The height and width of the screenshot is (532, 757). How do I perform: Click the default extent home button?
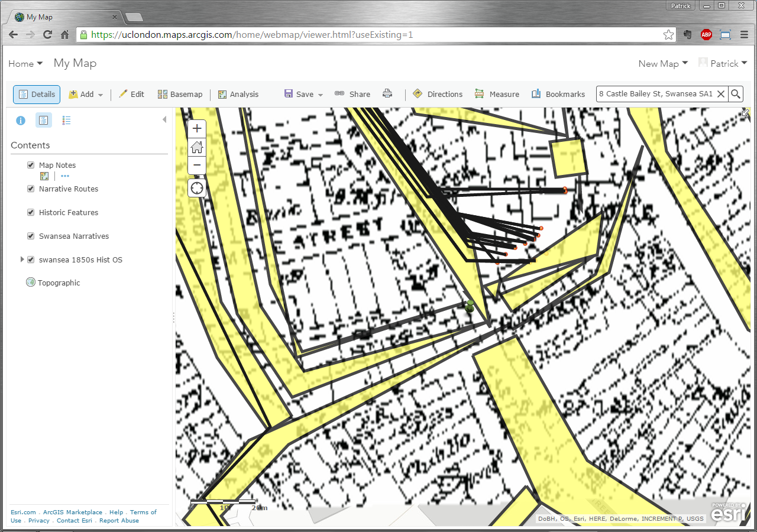click(x=197, y=147)
